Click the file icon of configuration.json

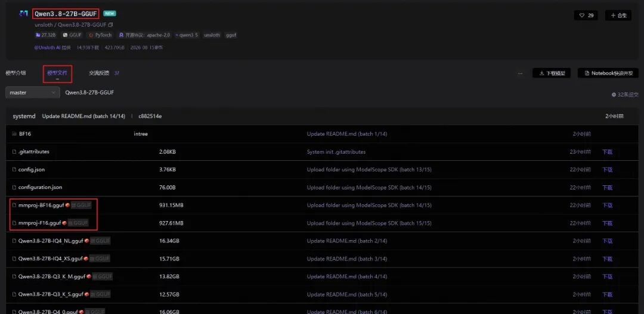pos(14,187)
